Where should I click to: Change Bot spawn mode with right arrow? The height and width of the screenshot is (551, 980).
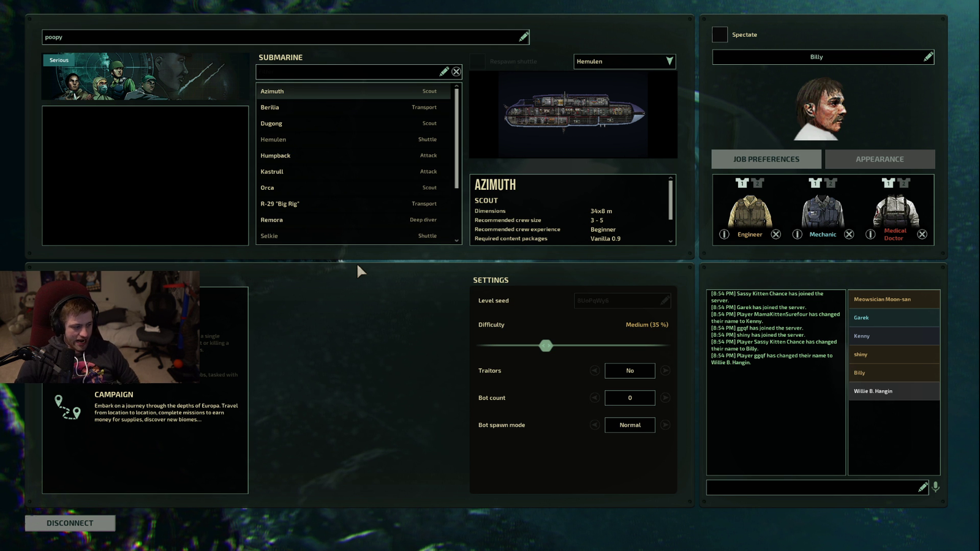pos(665,425)
